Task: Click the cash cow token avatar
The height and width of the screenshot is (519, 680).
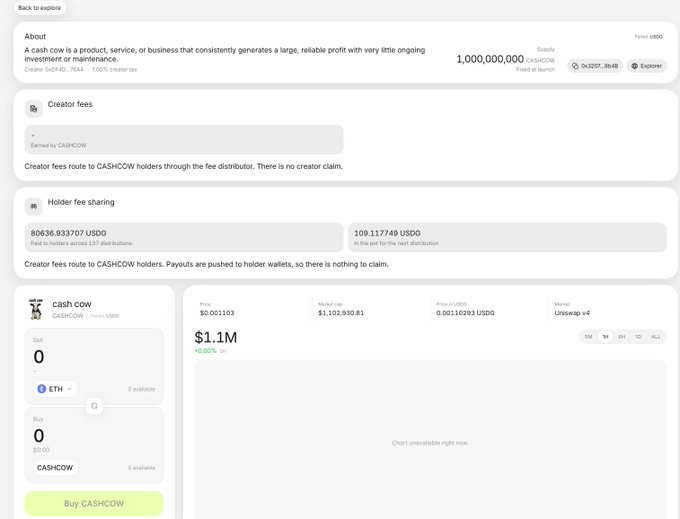Action: 36,309
